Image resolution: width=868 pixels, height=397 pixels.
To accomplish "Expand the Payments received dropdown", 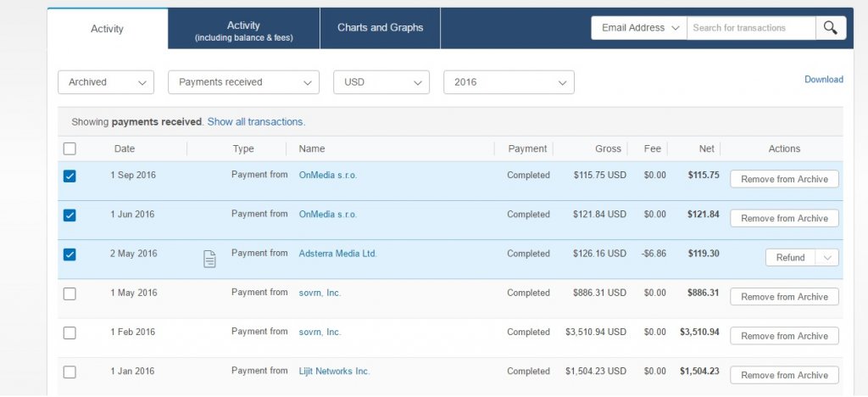I will pyautogui.click(x=244, y=82).
